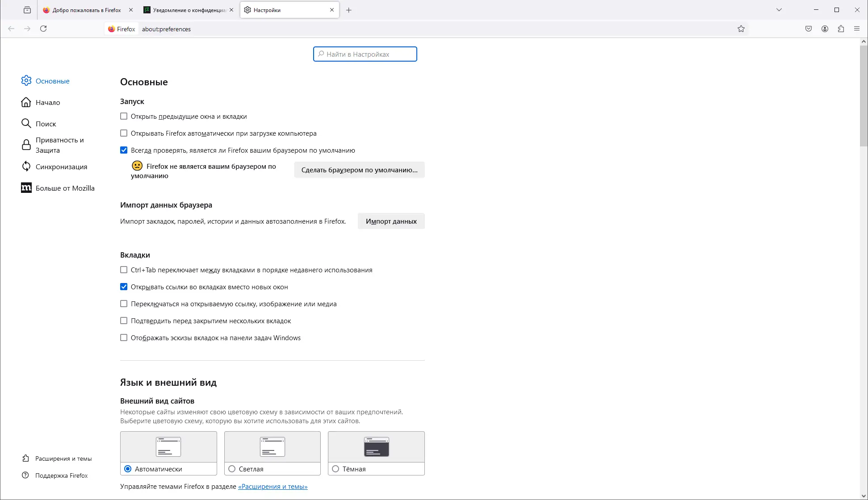Enable 'Подтвердить перед закрытием нескольких вкладок' checkbox
This screenshot has width=868, height=500.
pos(124,321)
